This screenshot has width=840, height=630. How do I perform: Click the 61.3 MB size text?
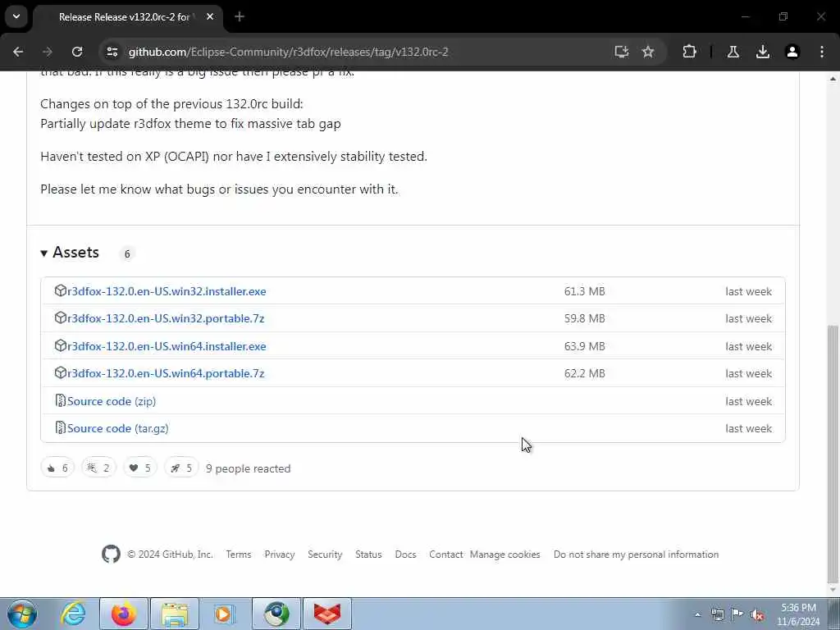584,291
